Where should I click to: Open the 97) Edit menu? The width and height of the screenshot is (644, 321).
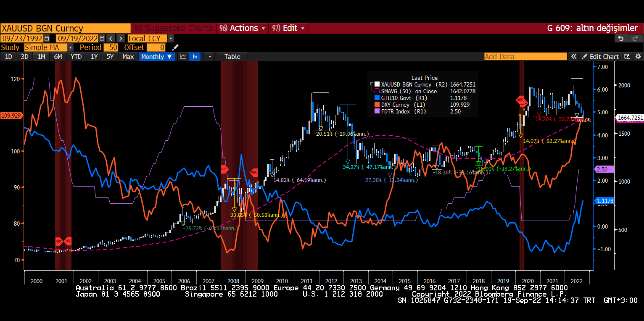click(289, 28)
